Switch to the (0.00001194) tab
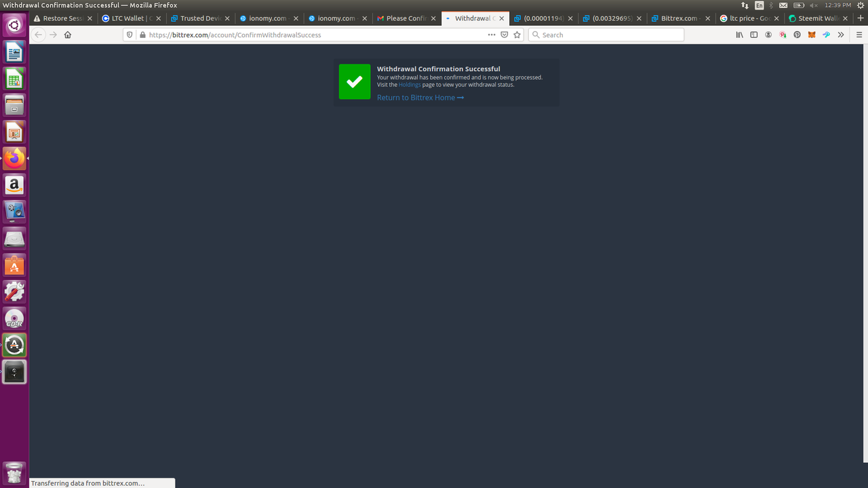This screenshot has height=488, width=868. tap(544, 18)
